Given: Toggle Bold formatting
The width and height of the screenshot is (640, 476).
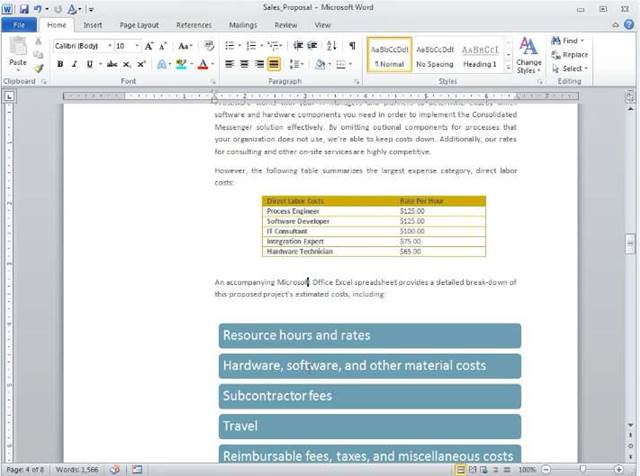Looking at the screenshot, I should 60,64.
